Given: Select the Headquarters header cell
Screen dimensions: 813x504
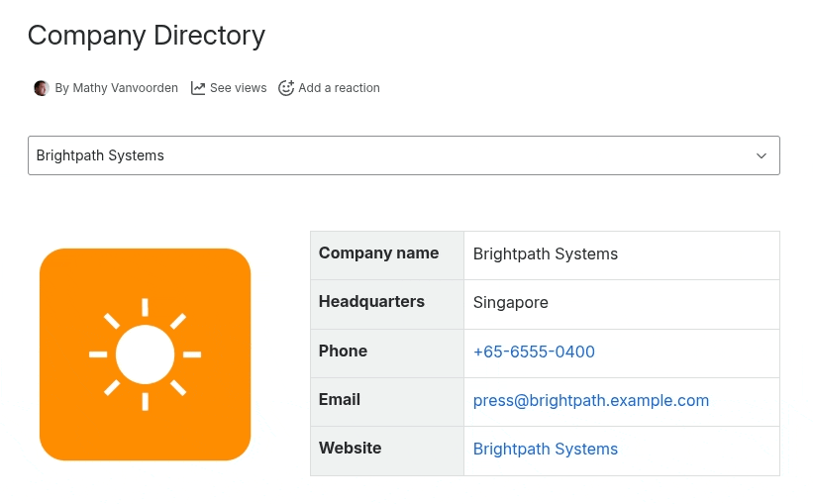Looking at the screenshot, I should 371,301.
